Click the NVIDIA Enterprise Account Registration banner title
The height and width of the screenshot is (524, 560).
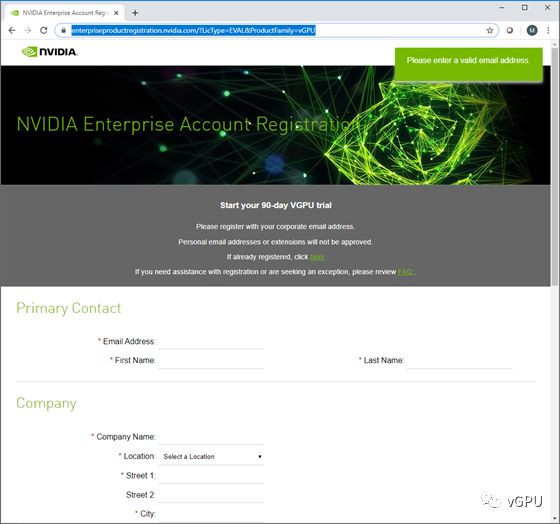pos(188,124)
